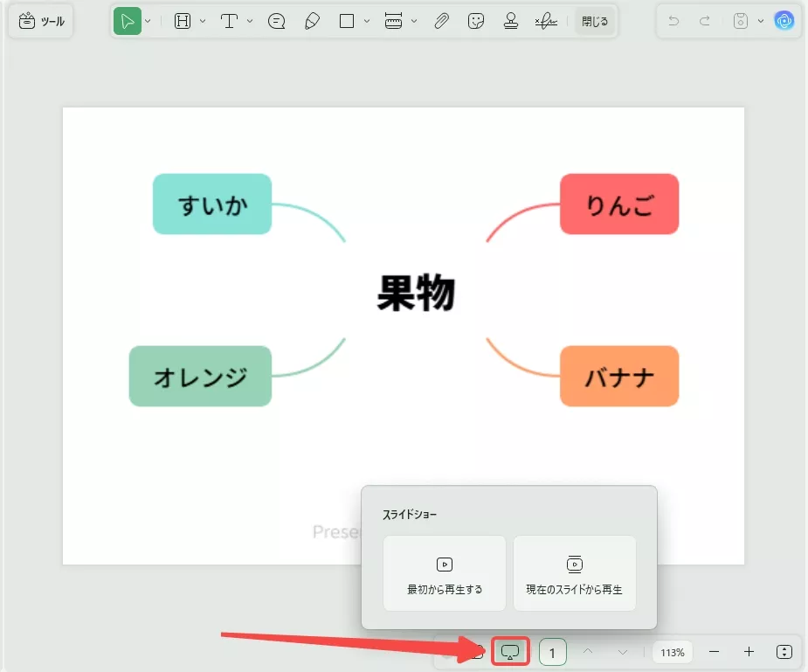Select the heading (H) tool

point(181,20)
